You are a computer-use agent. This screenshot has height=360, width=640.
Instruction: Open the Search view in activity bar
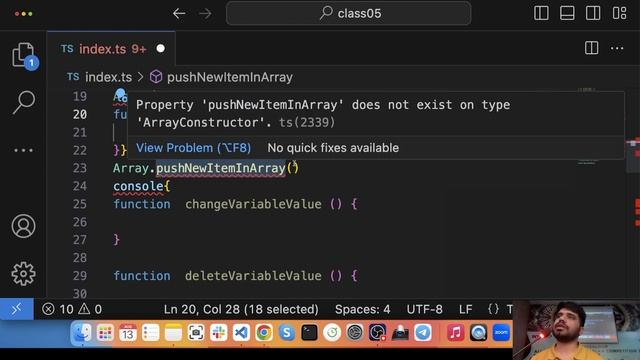[24, 102]
